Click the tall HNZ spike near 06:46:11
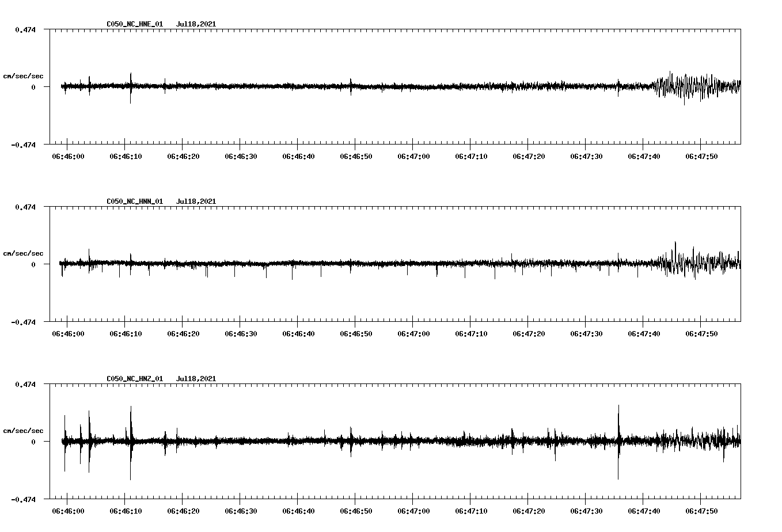782x532 pixels. (131, 443)
